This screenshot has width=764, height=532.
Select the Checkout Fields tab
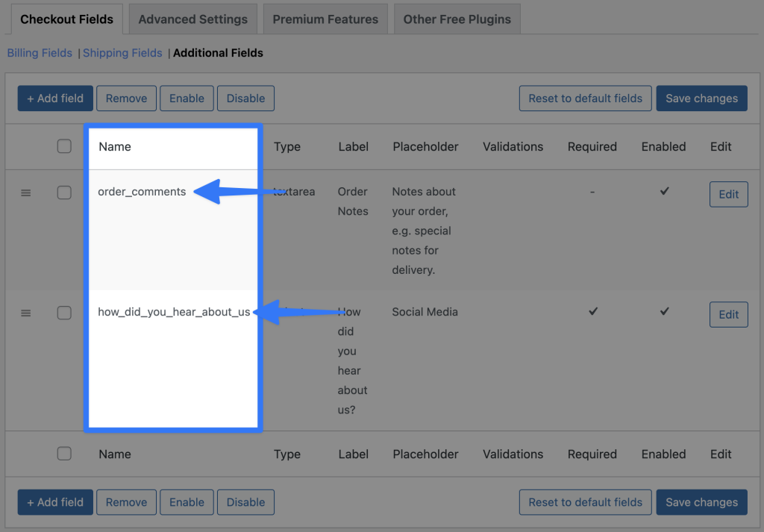tap(67, 19)
